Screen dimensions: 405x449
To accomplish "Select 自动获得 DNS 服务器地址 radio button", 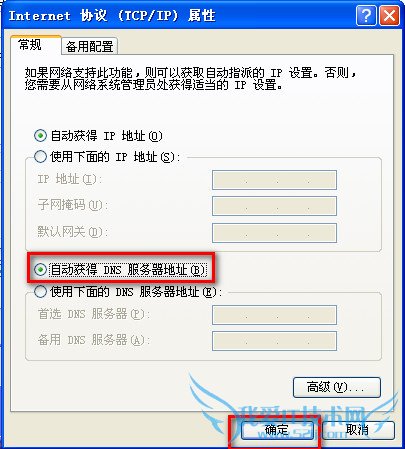I will pyautogui.click(x=40, y=269).
